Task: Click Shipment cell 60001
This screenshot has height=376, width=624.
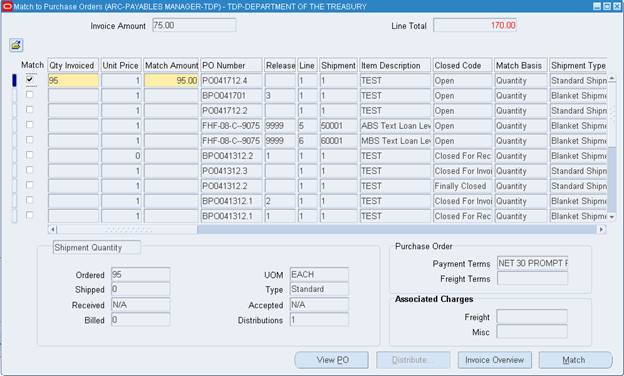Action: click(338, 141)
